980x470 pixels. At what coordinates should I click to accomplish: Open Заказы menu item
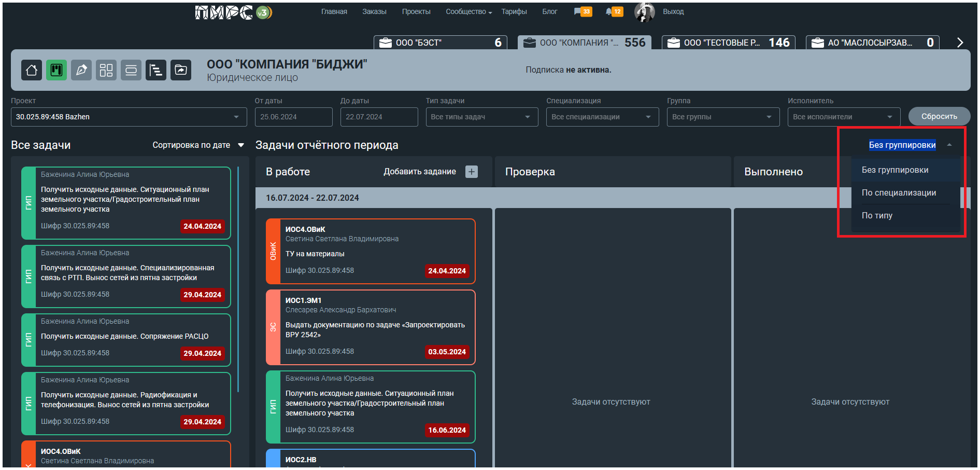pyautogui.click(x=374, y=11)
